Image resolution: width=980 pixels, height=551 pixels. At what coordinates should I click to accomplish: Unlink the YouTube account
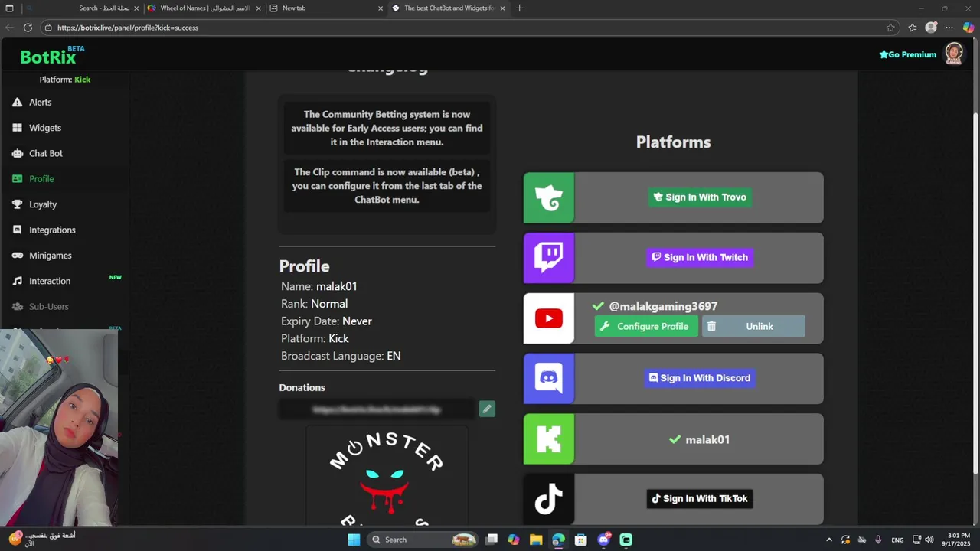(x=753, y=326)
